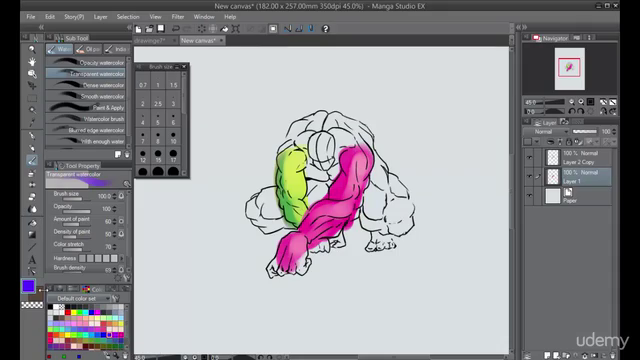This screenshot has height=360, width=640.
Task: Toggle visibility of Paper layer
Action: pos(529,196)
